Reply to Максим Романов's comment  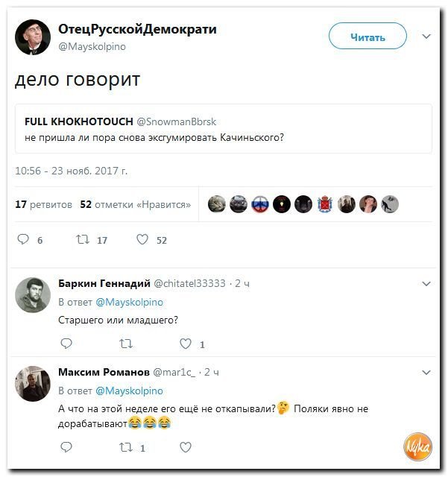(66, 447)
